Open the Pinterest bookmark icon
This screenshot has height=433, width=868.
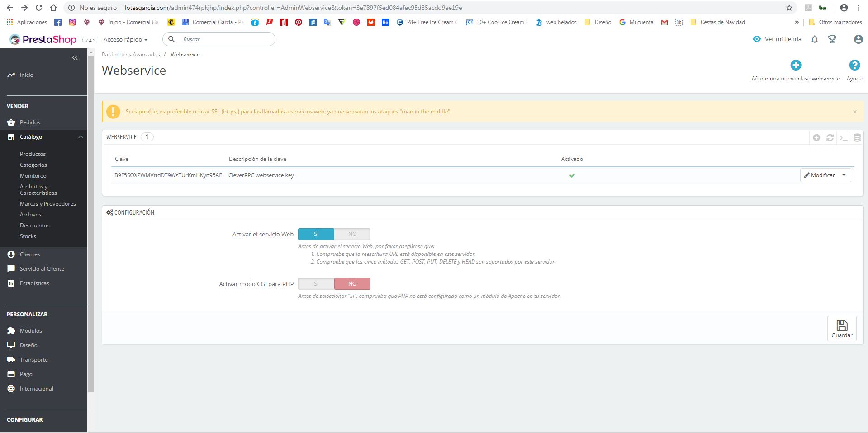tap(299, 22)
